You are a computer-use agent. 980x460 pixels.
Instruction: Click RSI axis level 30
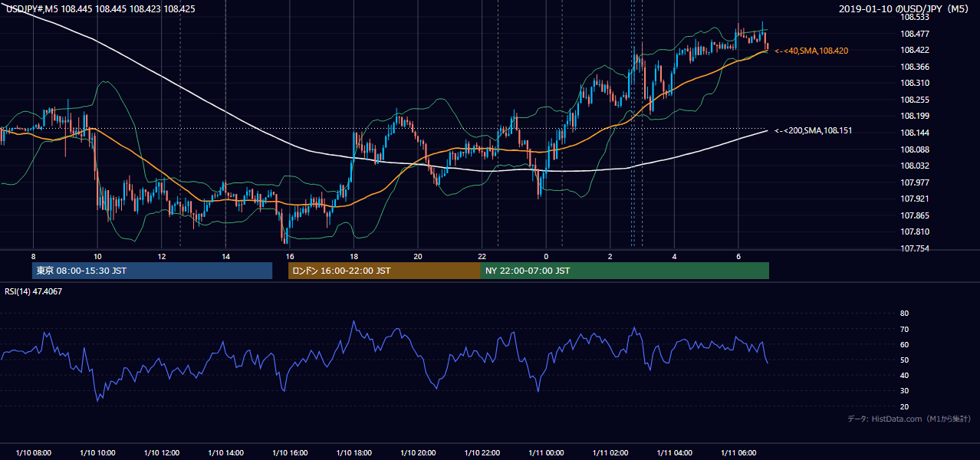904,391
